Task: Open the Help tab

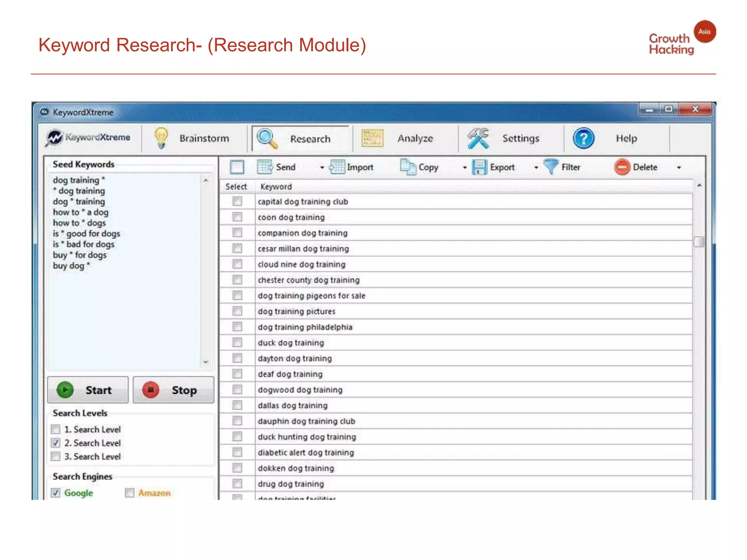Action: [x=617, y=139]
